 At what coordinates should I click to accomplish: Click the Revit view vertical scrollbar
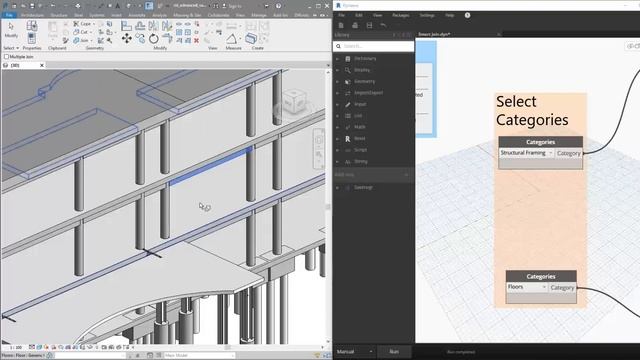(x=328, y=207)
